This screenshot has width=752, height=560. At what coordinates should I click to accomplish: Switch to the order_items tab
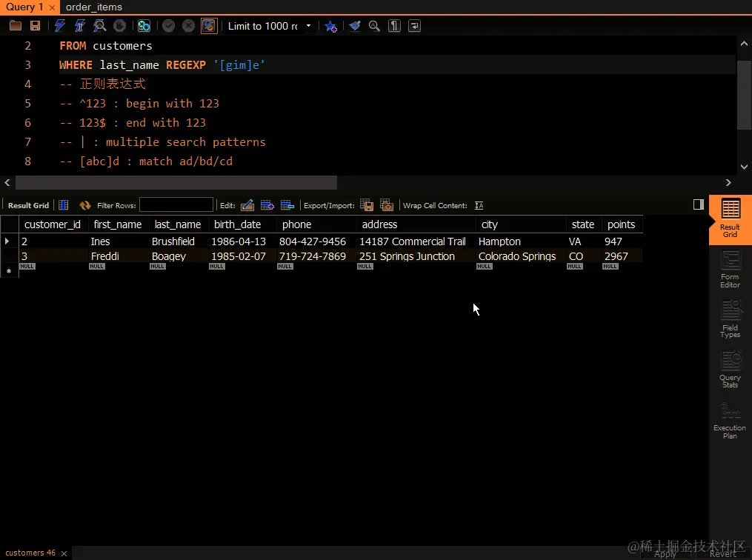93,7
